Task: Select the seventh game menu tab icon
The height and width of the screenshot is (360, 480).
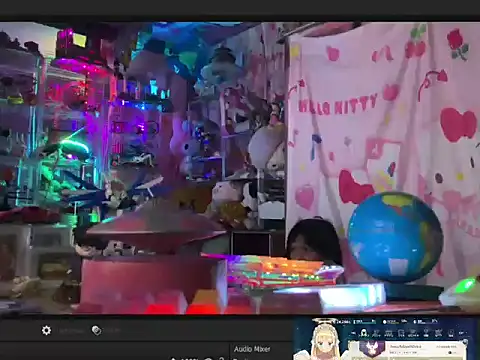Action: [x=439, y=333]
